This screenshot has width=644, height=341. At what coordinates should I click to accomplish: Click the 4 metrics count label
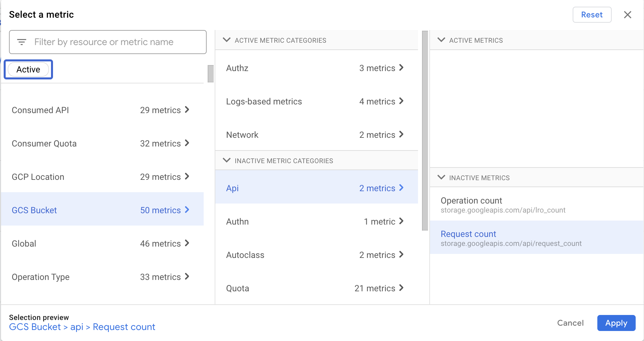[377, 101]
